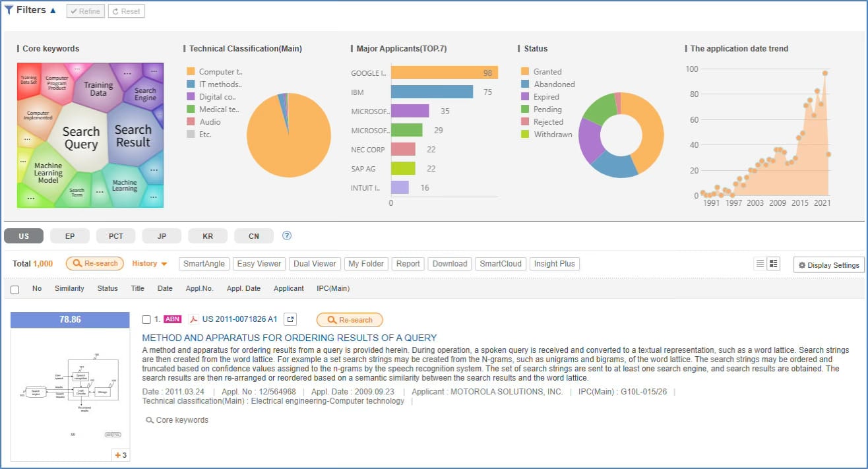Click the funnel Filters icon
This screenshot has height=469, width=868.
coord(9,10)
